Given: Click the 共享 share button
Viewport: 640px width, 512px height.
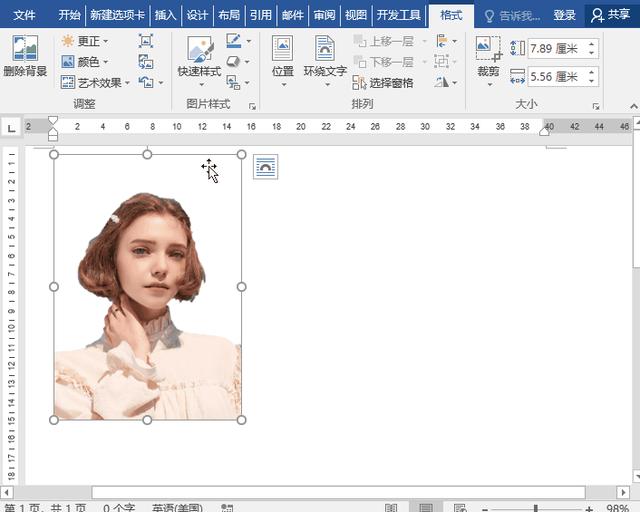Looking at the screenshot, I should pos(611,15).
